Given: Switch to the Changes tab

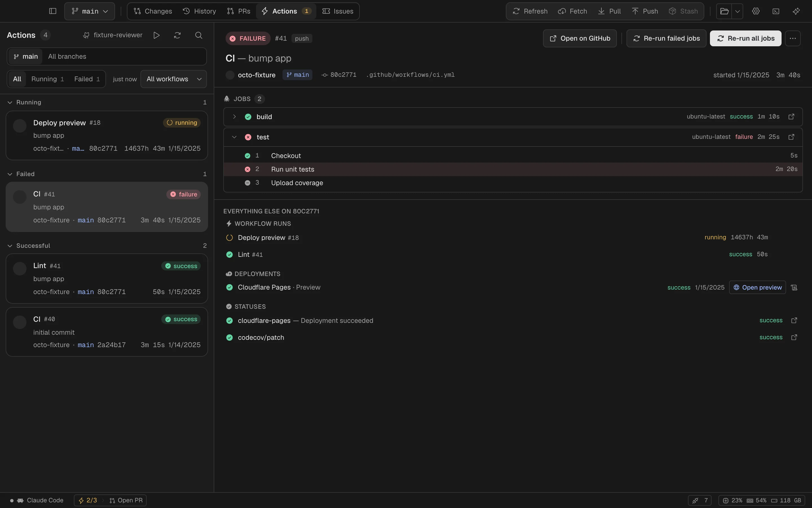Looking at the screenshot, I should pos(153,11).
